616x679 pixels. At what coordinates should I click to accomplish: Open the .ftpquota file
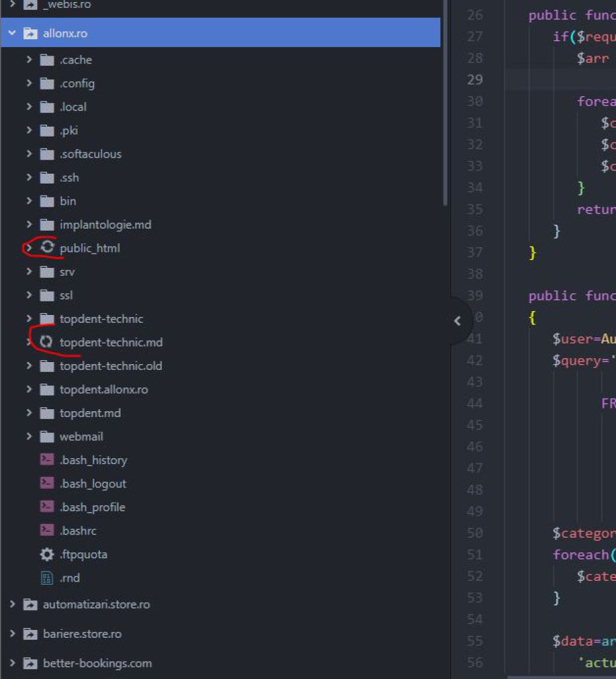pos(83,554)
